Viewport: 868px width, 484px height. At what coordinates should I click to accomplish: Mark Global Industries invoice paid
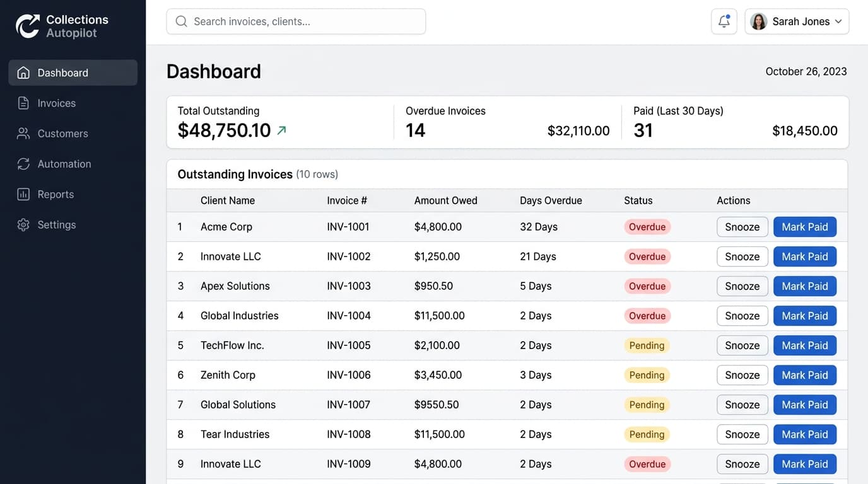(x=805, y=316)
